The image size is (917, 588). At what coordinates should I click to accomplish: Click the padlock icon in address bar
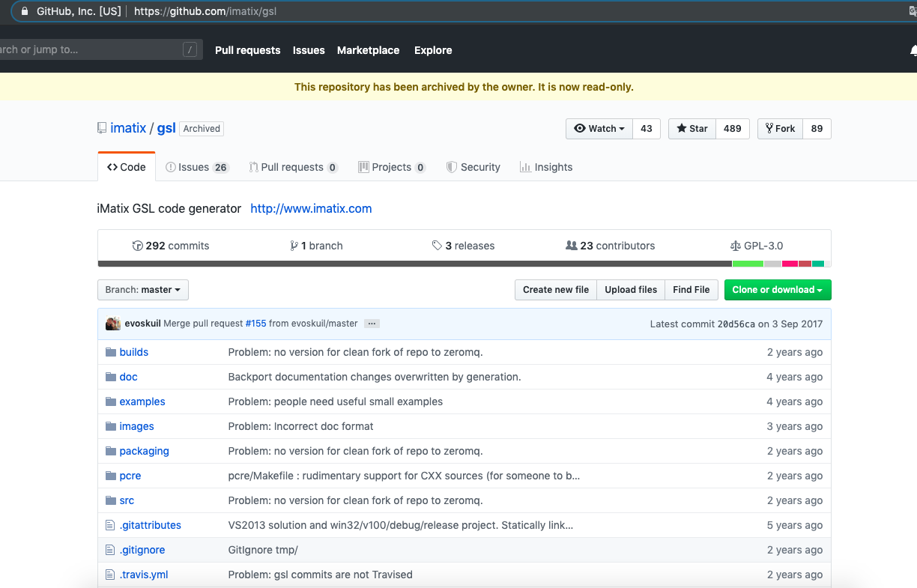click(x=25, y=11)
